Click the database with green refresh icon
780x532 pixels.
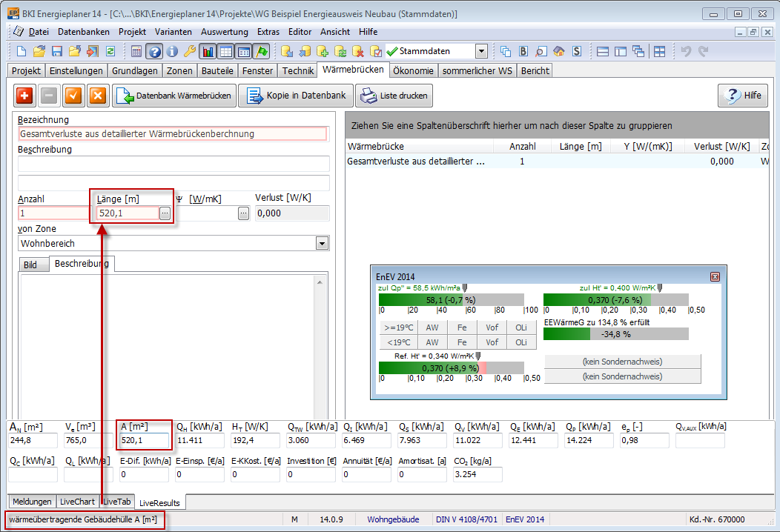[340, 51]
